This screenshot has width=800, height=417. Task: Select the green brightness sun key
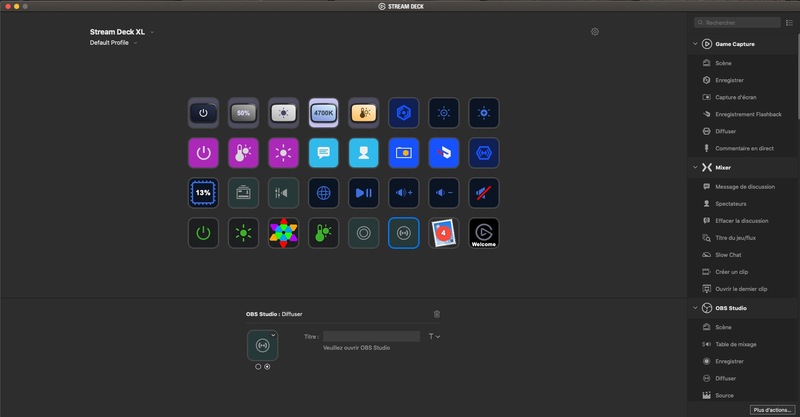pos(243,233)
